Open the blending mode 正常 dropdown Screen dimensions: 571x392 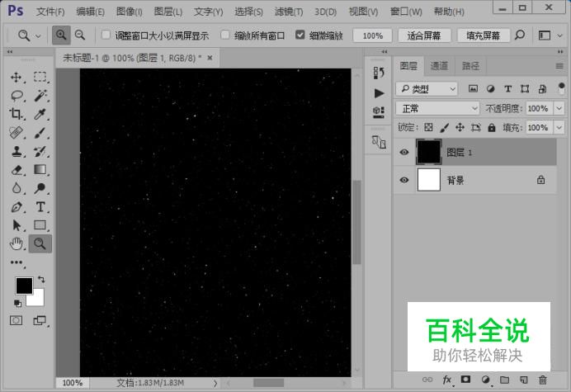[437, 109]
